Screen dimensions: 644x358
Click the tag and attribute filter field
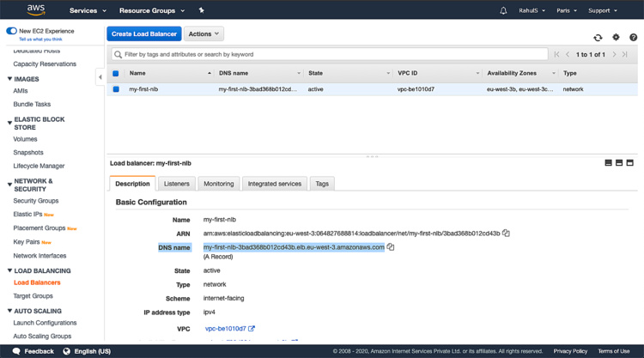tap(331, 54)
